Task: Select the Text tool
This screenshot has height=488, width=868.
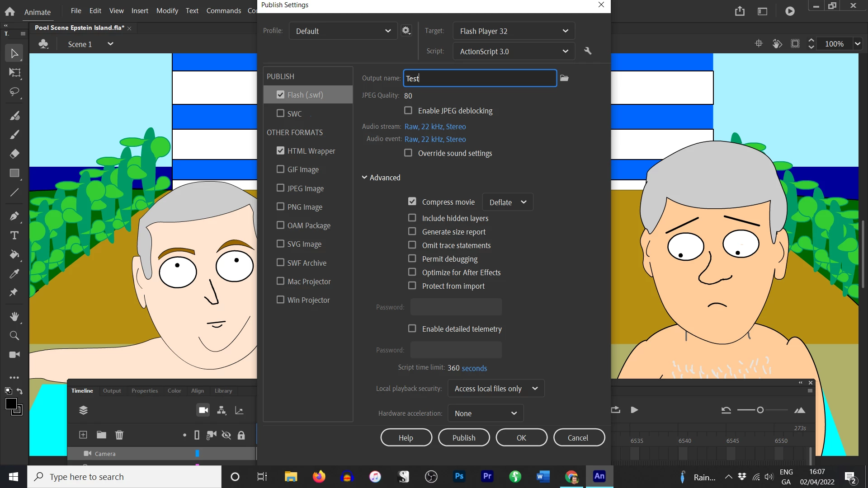Action: [x=14, y=235]
